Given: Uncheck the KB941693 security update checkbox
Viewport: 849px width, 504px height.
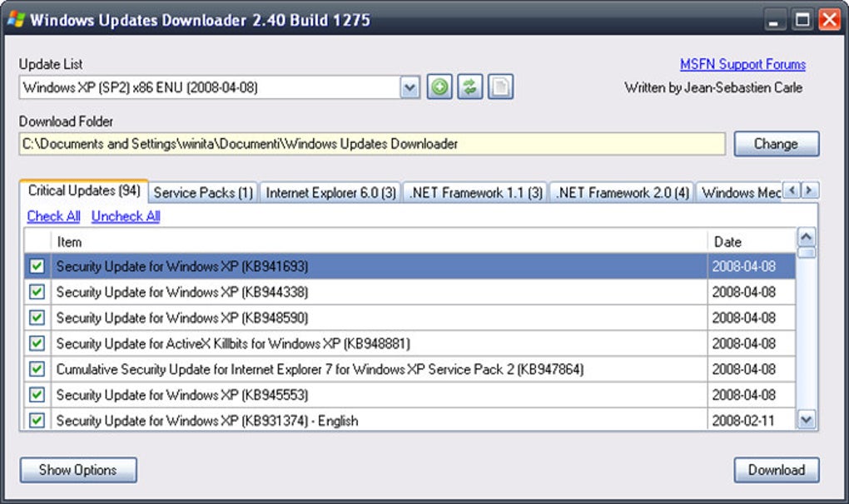Looking at the screenshot, I should point(37,266).
